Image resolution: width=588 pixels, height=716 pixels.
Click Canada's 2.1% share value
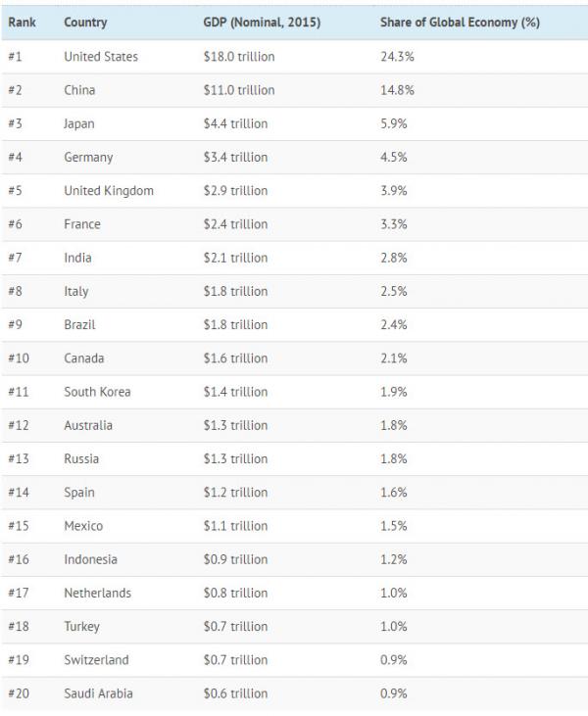click(x=393, y=358)
